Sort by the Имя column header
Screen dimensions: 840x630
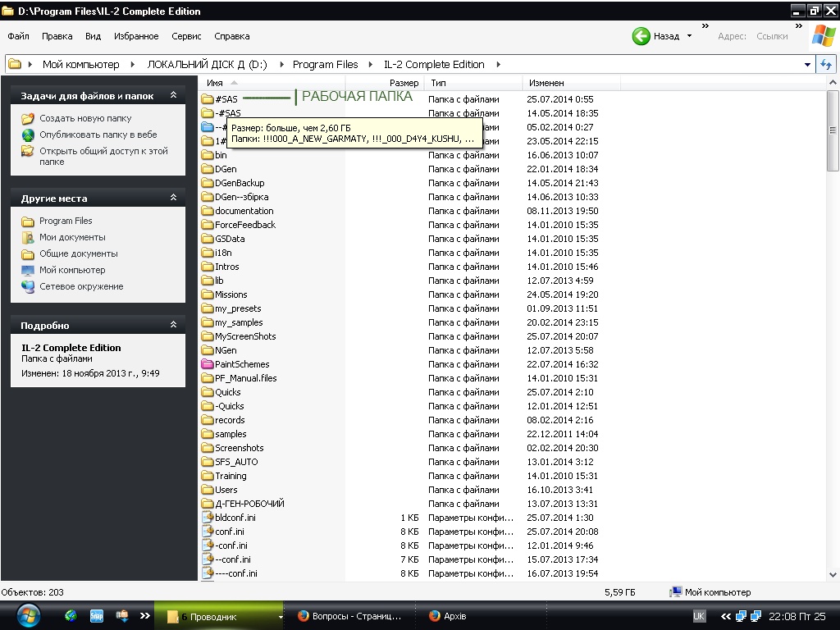(272, 83)
